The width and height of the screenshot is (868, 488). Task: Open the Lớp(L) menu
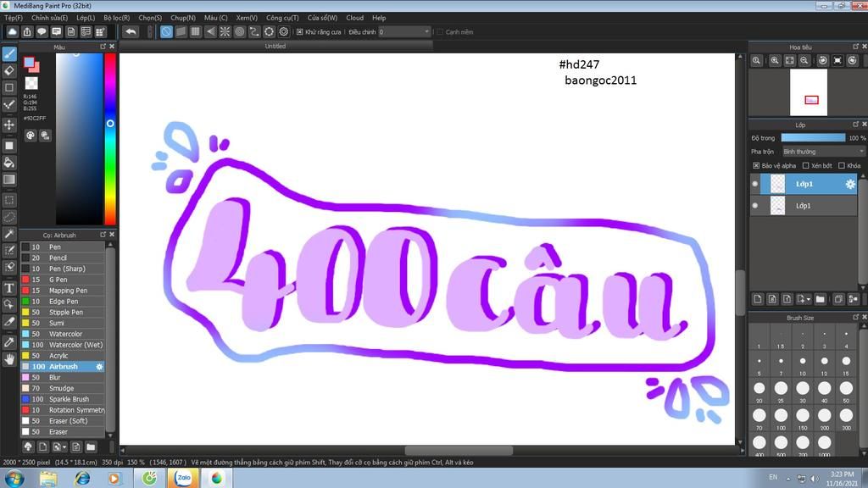[86, 18]
